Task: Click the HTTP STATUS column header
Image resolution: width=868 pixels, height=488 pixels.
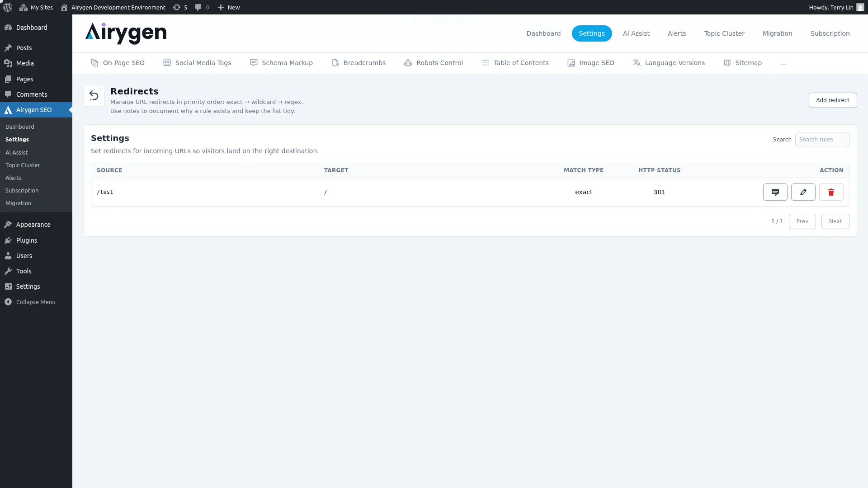Action: (x=660, y=170)
